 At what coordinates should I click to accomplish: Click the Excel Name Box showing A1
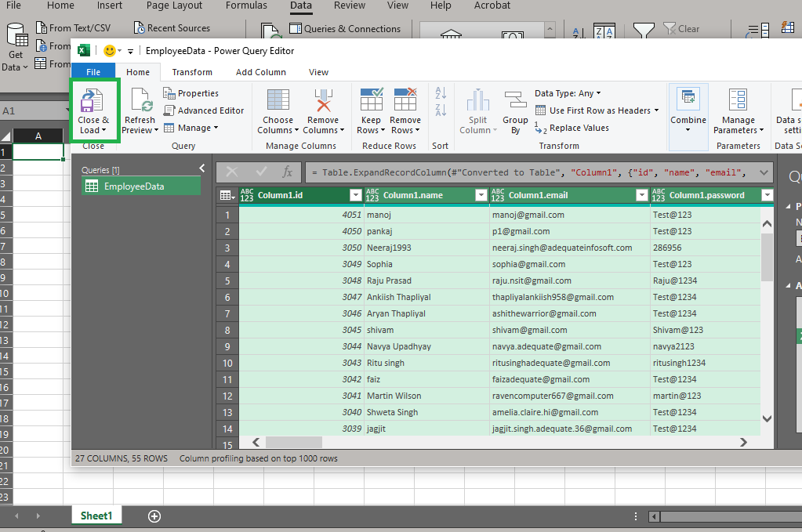tap(34, 111)
